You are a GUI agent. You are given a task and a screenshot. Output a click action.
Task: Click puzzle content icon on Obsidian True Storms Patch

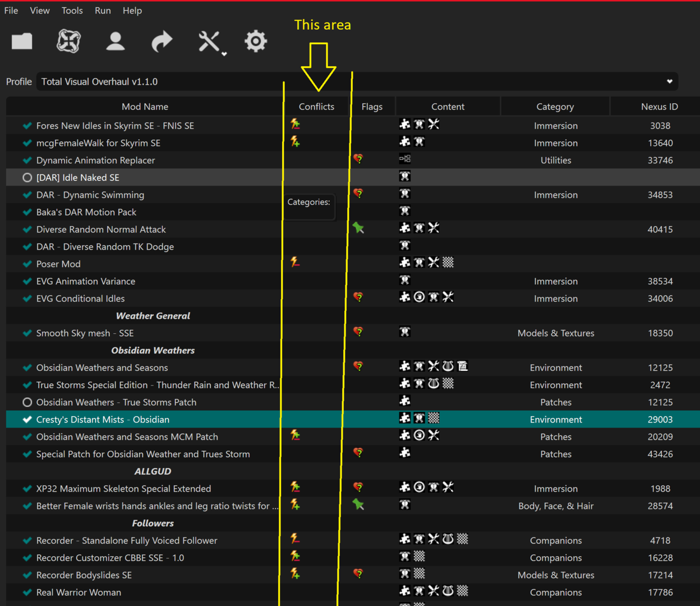(404, 401)
